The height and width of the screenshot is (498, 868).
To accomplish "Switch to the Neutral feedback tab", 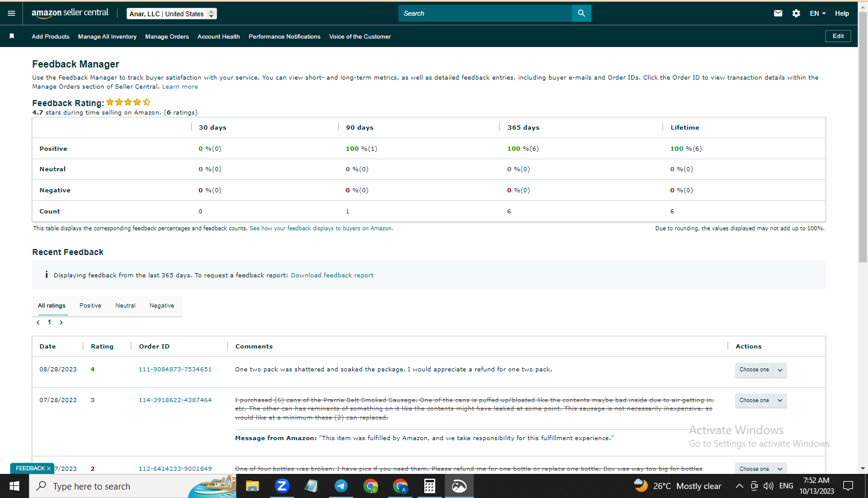I will 125,306.
